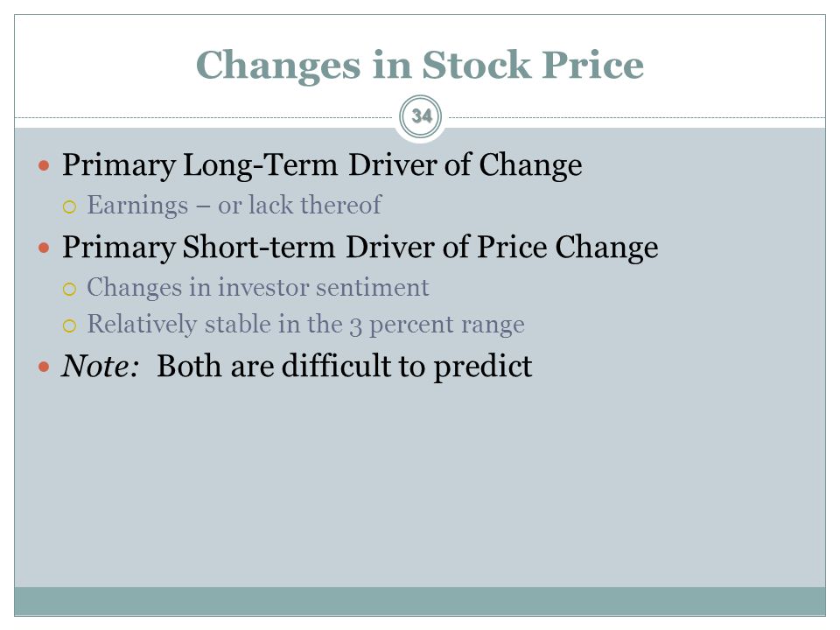Click Relatively stable in the 3 percent range
Screen dimensions: 840x630
(x=306, y=325)
